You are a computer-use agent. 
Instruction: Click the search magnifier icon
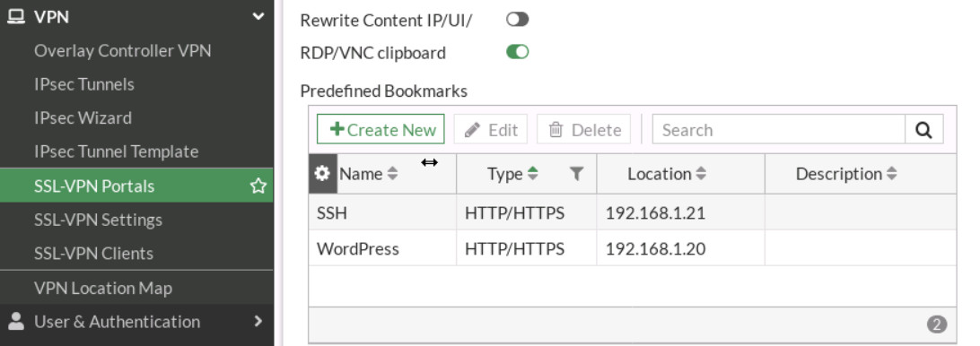923,129
